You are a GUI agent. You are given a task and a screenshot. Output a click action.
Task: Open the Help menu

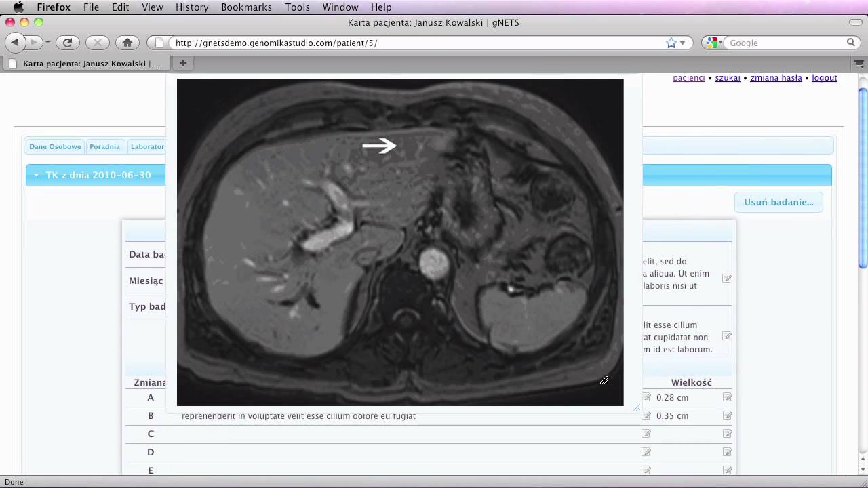click(x=381, y=7)
